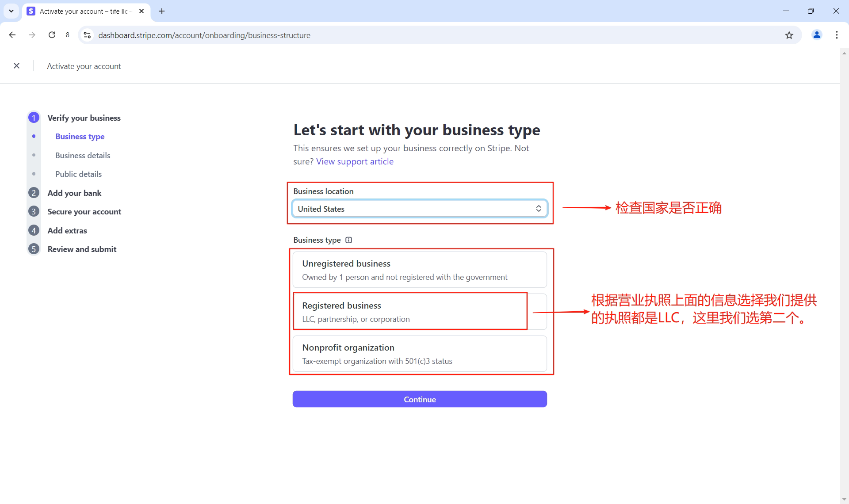
Task: Click the Continue button
Action: (419, 399)
